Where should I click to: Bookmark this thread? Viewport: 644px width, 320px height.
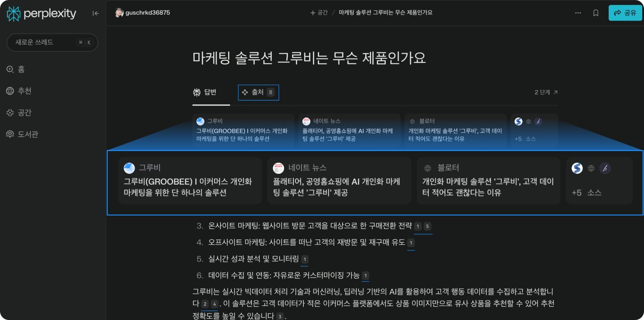pyautogui.click(x=596, y=13)
